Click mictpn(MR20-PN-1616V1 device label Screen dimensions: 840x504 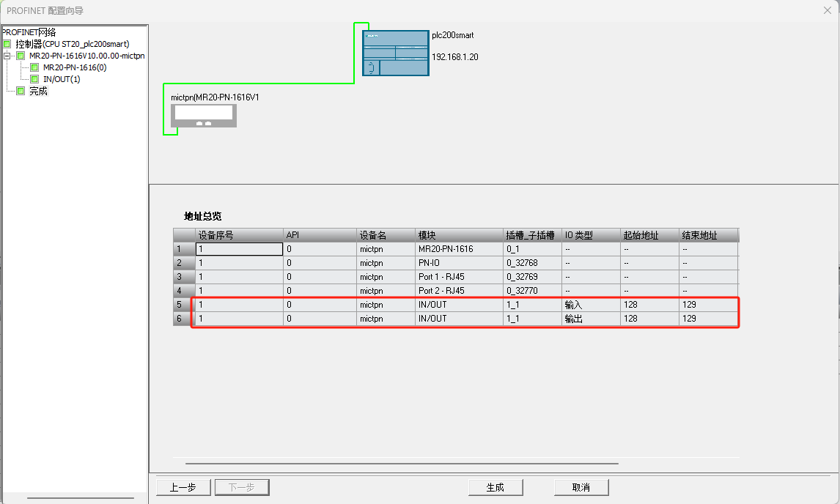coord(215,97)
